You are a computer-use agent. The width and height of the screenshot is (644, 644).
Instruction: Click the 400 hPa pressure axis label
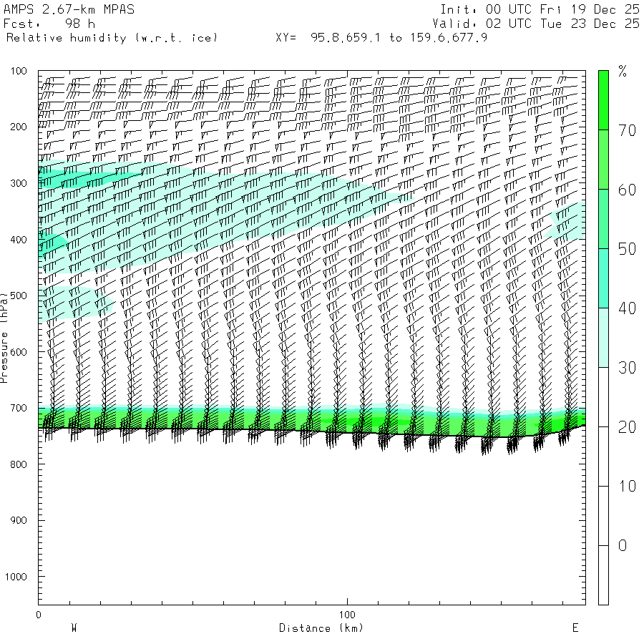19,240
